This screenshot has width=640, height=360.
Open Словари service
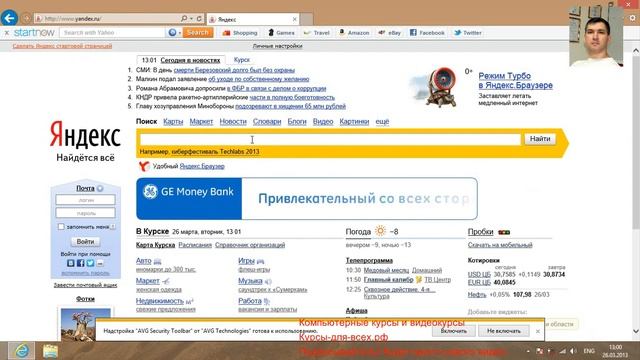[267, 122]
